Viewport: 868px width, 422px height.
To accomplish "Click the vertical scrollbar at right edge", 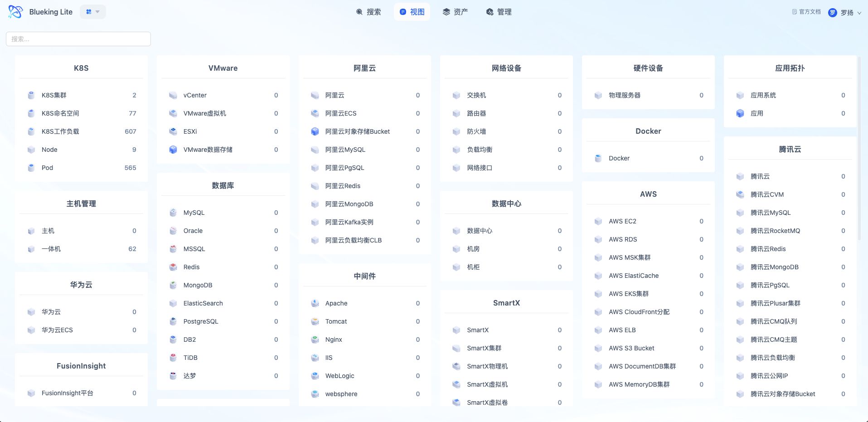I will tap(859, 150).
